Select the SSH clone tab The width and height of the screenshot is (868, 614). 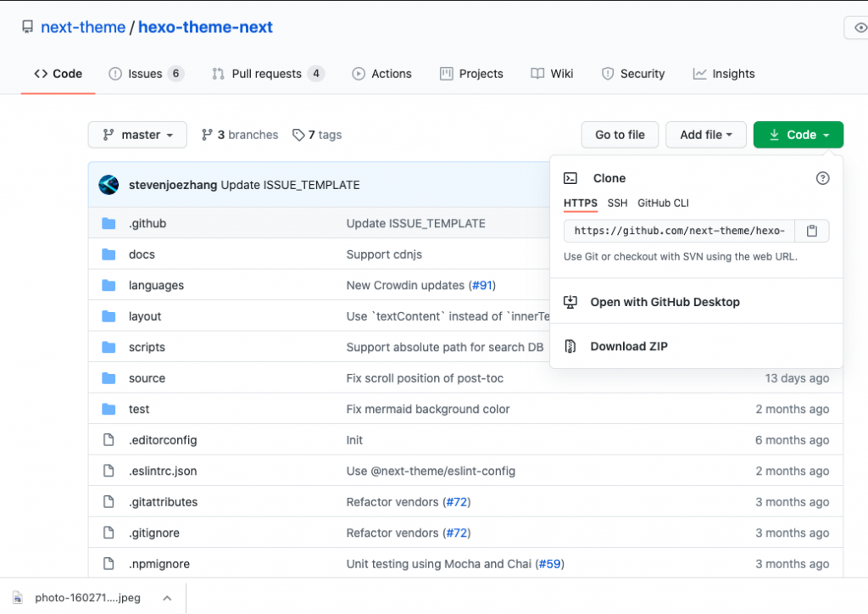tap(617, 204)
